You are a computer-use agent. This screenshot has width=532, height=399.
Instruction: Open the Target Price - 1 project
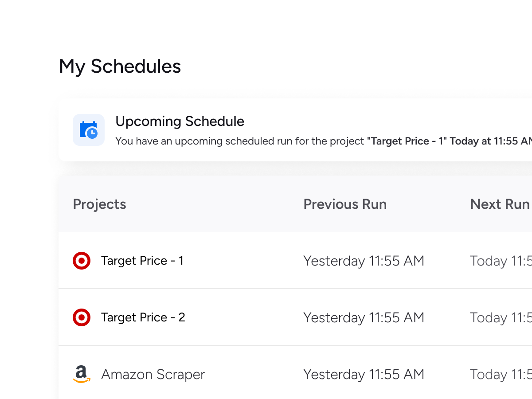142,261
